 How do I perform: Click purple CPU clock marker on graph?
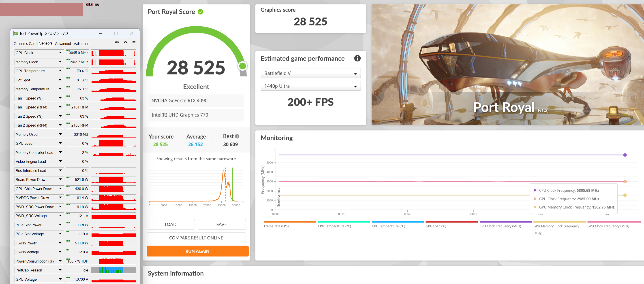625,155
